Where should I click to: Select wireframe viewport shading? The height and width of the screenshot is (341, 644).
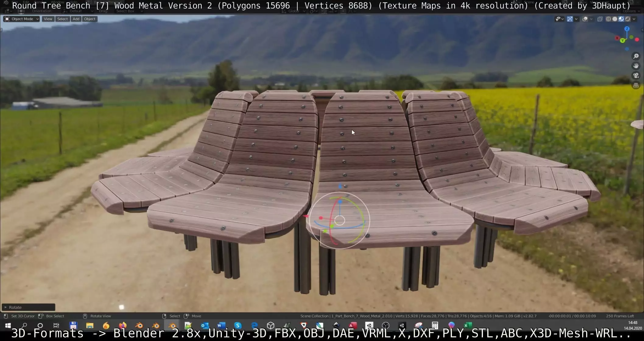pyautogui.click(x=608, y=19)
